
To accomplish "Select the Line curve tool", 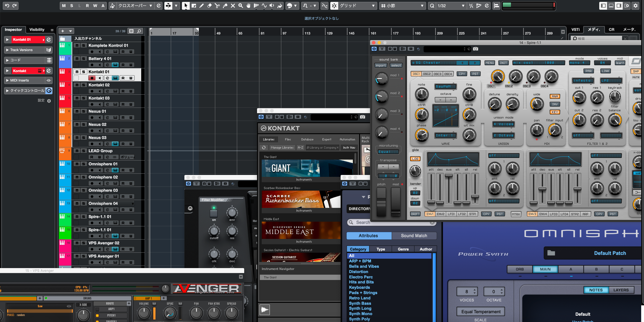I will tap(264, 6).
